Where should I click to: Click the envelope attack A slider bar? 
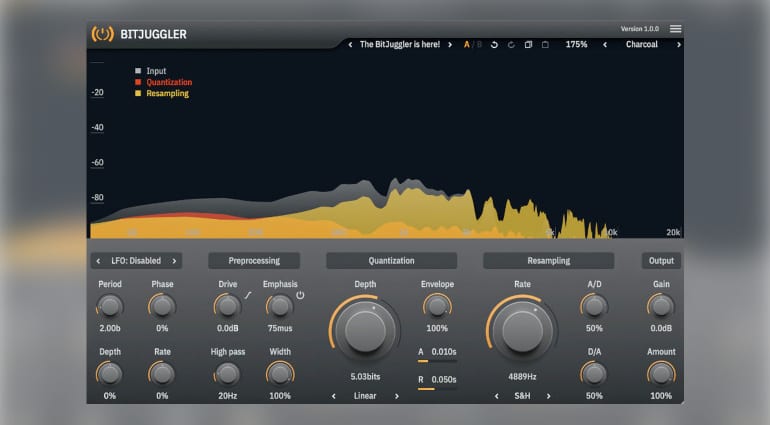437,362
